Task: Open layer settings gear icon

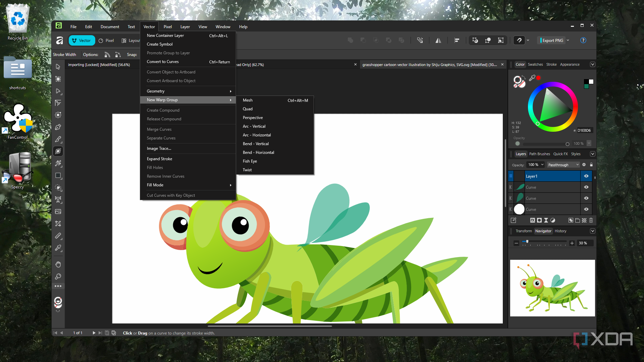Action: (x=584, y=165)
